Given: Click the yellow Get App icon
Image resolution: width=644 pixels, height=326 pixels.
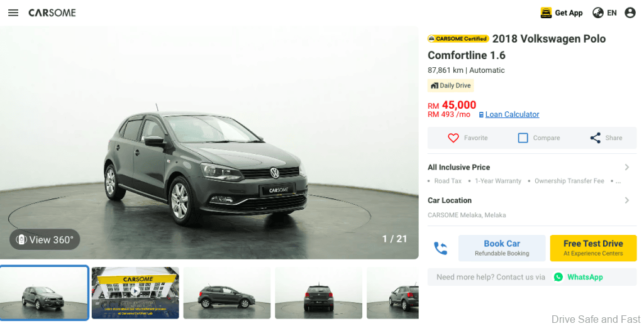Looking at the screenshot, I should pos(546,13).
